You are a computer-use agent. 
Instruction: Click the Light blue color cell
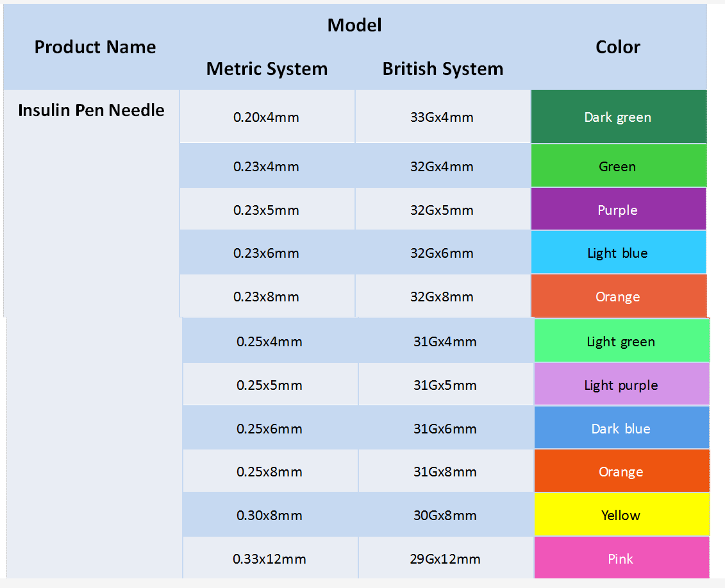coord(618,253)
